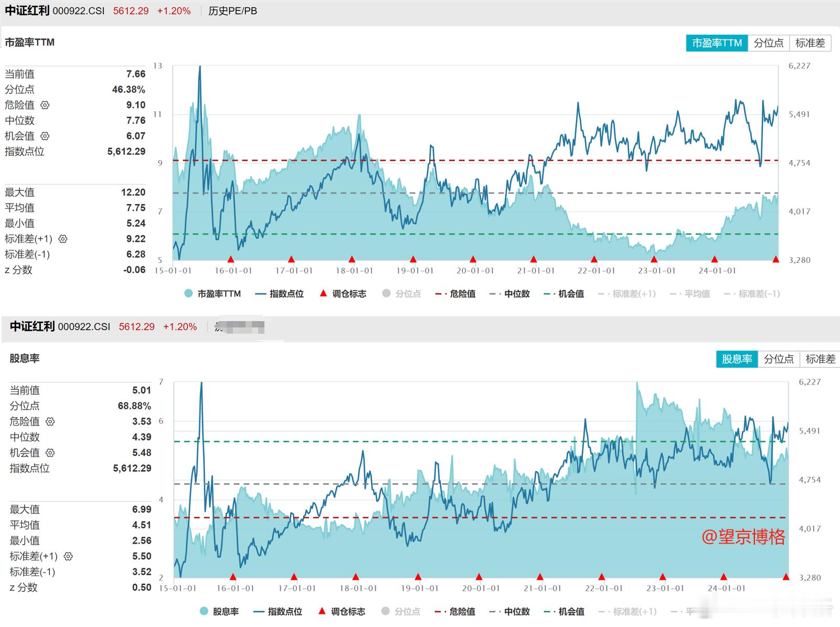Viewport: 840px width, 627px height.
Task: Click 18-01-01 rebalance marker in 市盈率TTM chart
Action: coord(352,259)
